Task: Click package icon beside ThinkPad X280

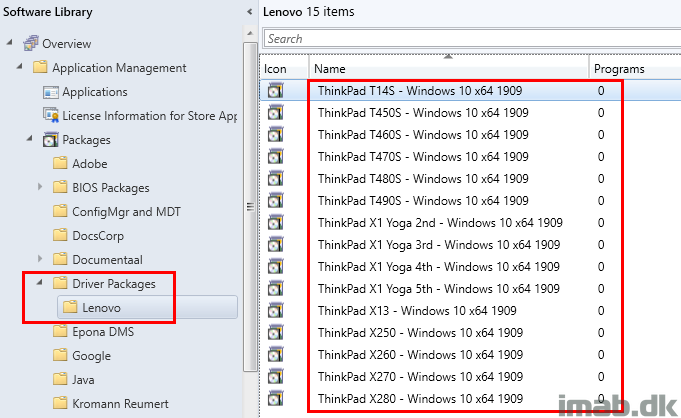Action: (275, 398)
